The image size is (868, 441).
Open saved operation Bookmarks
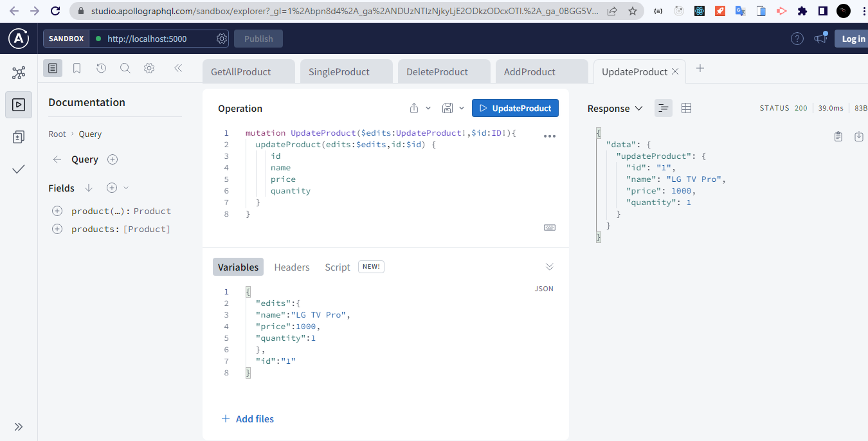(77, 67)
